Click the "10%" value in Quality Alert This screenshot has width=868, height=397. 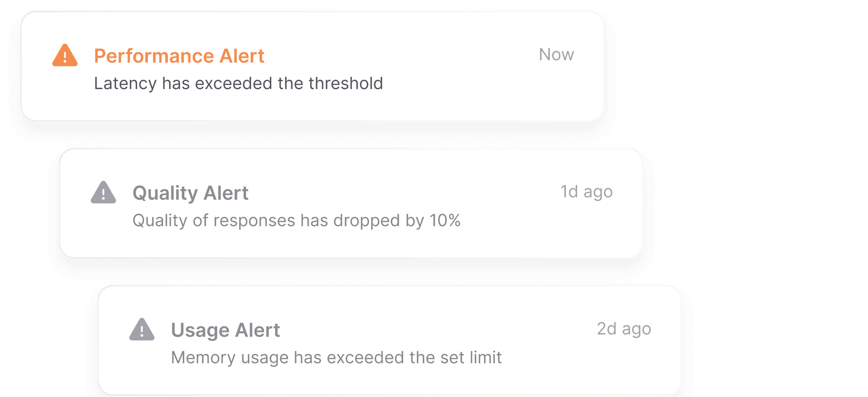point(445,221)
